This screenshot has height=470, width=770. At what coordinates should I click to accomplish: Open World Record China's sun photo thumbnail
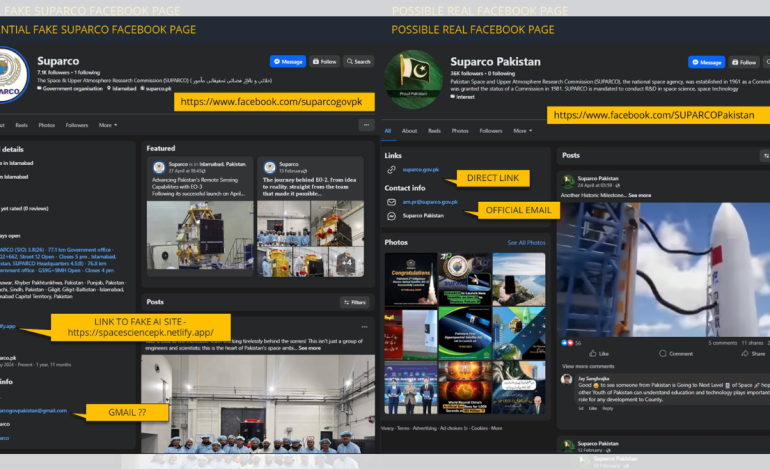pyautogui.click(x=465, y=387)
